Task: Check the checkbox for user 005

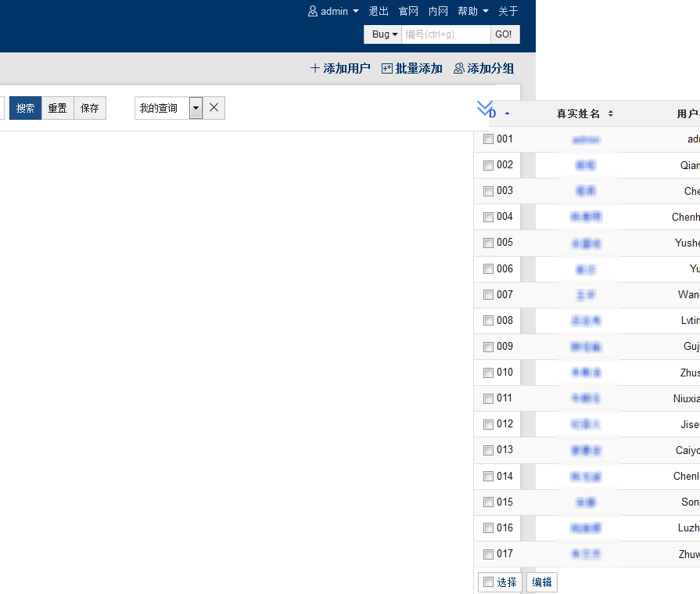Action: pyautogui.click(x=488, y=243)
